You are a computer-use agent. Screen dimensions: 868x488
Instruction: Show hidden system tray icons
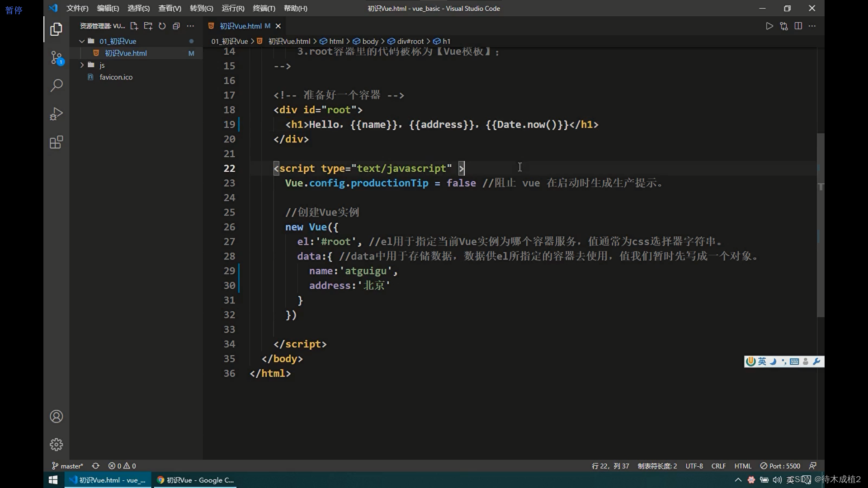738,480
